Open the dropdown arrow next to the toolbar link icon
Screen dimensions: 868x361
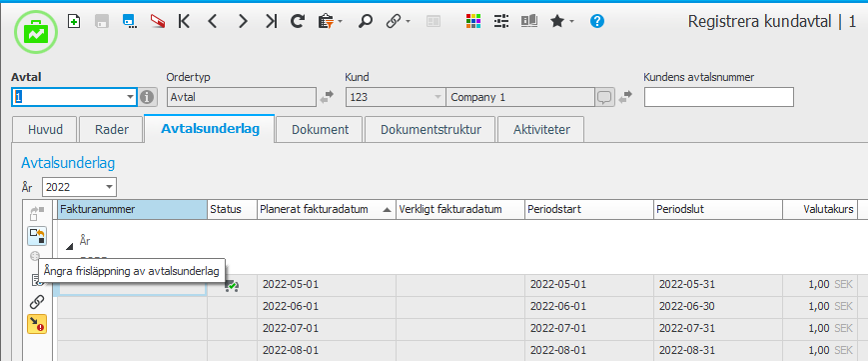pos(408,22)
